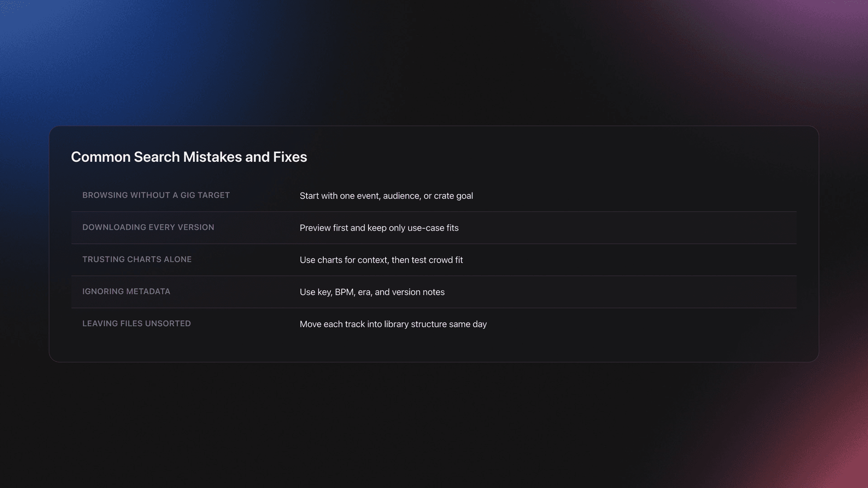The height and width of the screenshot is (488, 868).
Task: Select the "Trusting Charts Alone" row label
Action: tap(137, 259)
